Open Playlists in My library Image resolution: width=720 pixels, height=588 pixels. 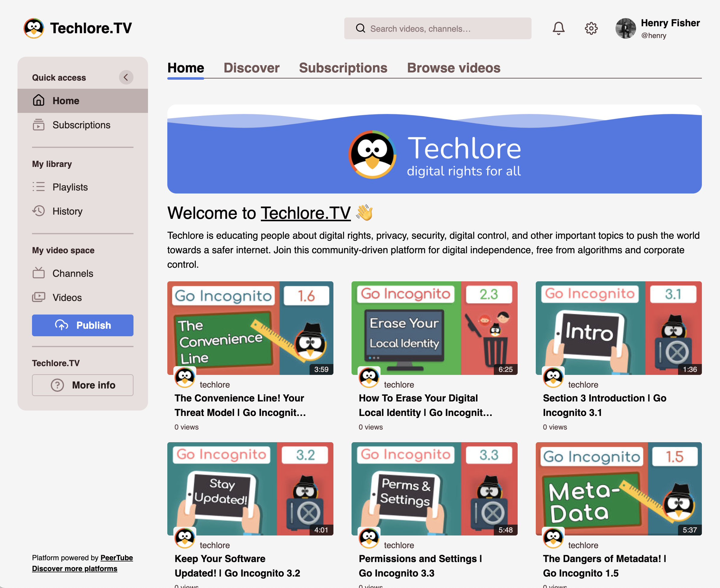70,187
